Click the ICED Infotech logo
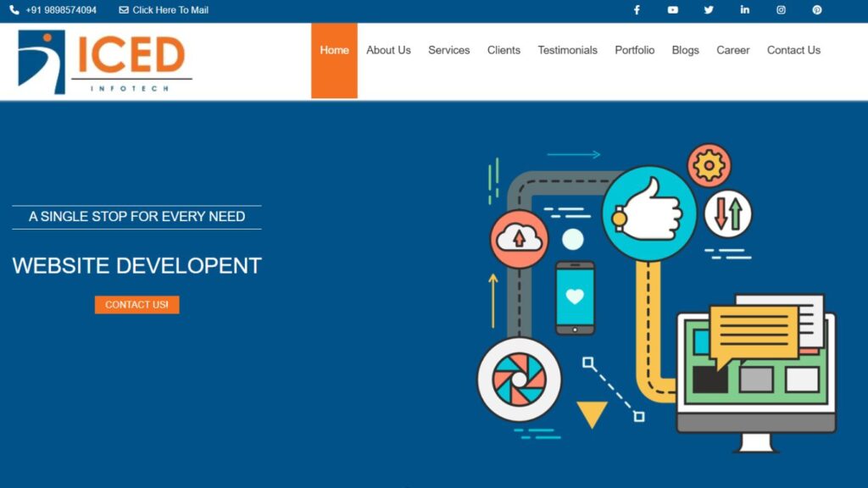Image resolution: width=868 pixels, height=488 pixels. [102, 61]
